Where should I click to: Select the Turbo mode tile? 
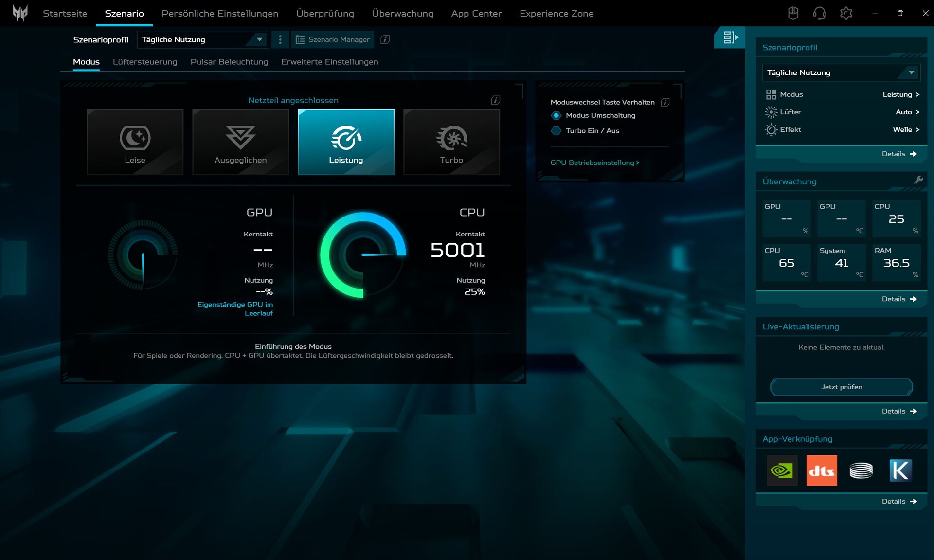click(x=451, y=142)
